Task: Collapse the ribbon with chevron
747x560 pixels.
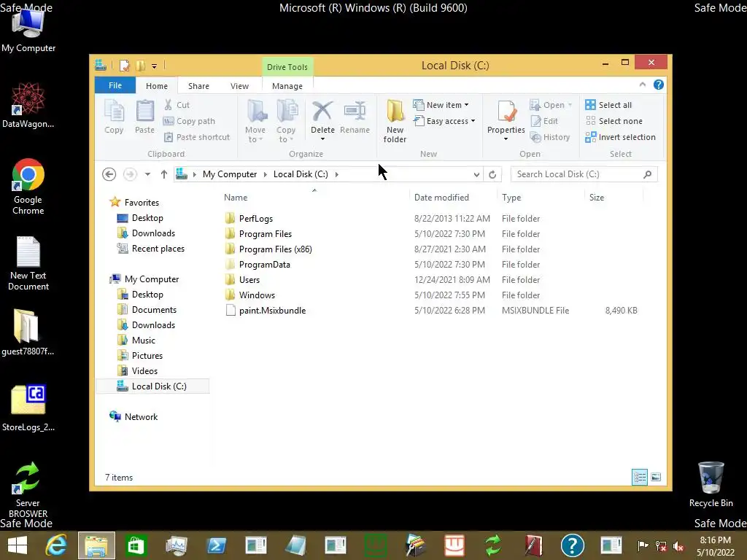Action: pyautogui.click(x=642, y=85)
